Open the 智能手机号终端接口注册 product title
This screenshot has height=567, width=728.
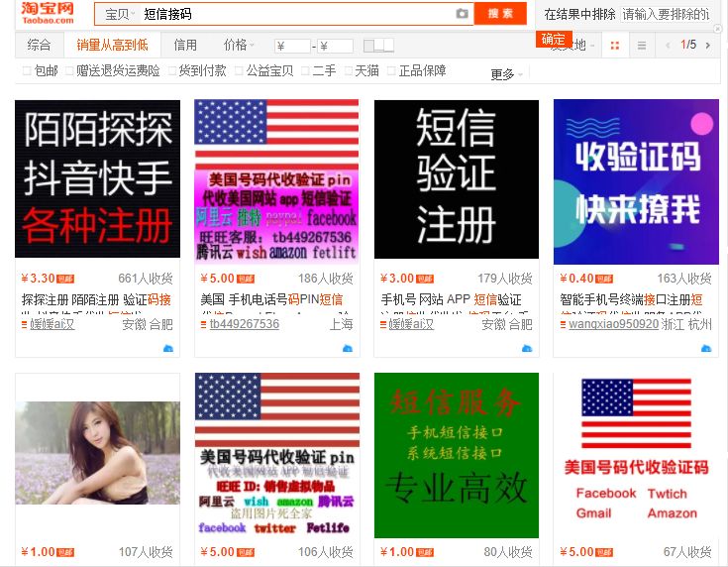[x=631, y=299]
